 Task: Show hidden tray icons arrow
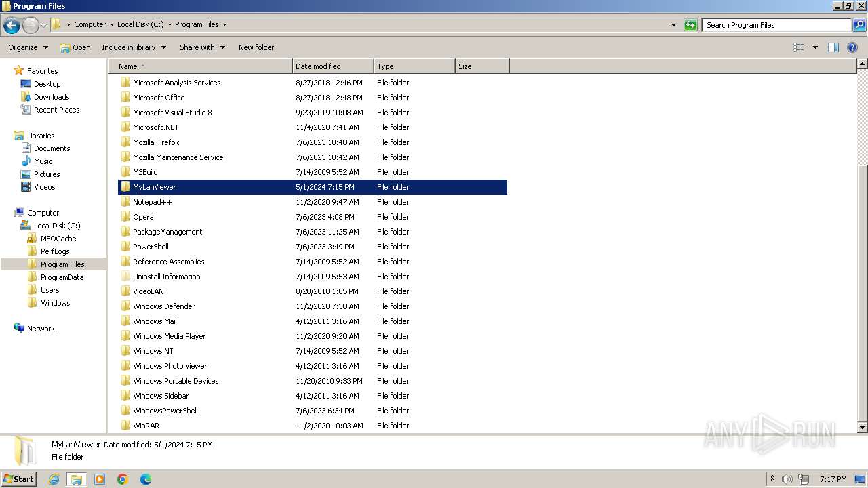coord(772,479)
